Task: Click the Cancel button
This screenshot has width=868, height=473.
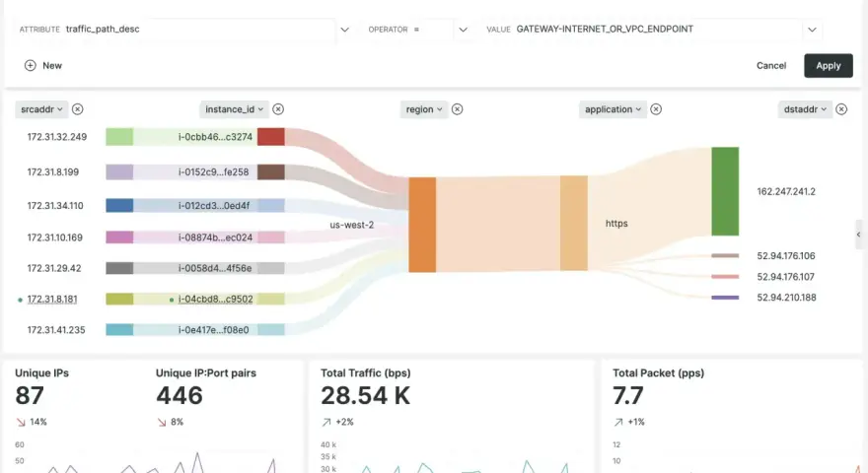Action: [x=771, y=66]
